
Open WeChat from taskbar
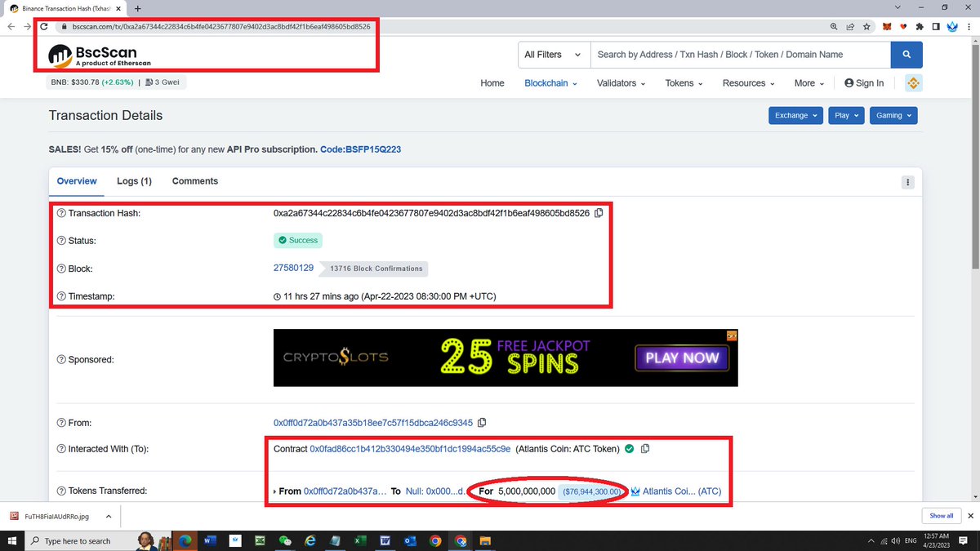[x=285, y=540]
